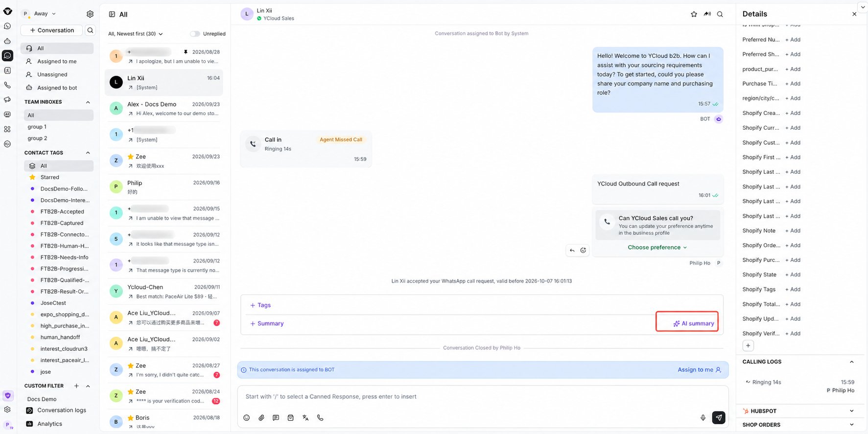Star the Lin Xii conversation

(x=694, y=14)
